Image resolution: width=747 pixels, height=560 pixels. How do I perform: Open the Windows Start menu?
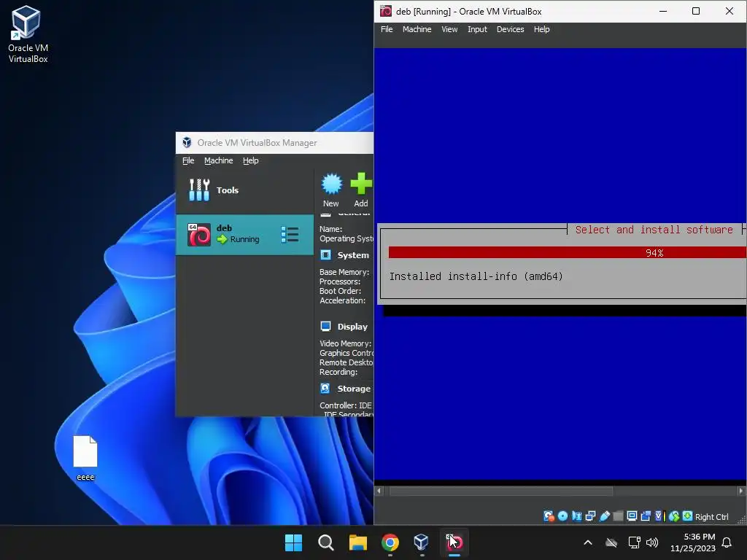pyautogui.click(x=293, y=542)
